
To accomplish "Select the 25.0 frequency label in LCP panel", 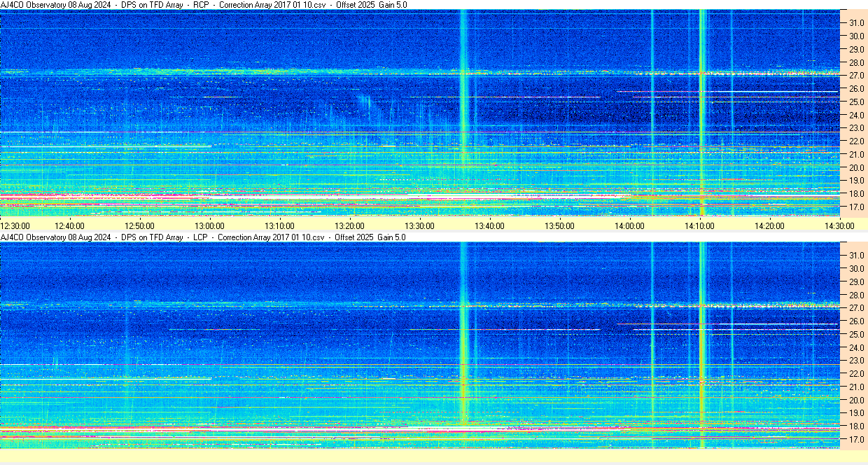I will pyautogui.click(x=856, y=335).
